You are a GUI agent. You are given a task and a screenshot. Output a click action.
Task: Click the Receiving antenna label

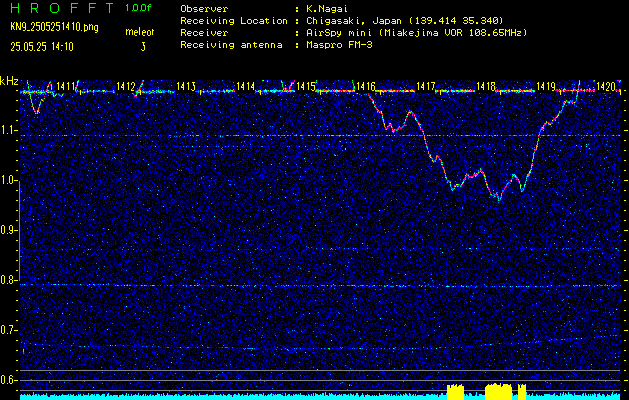(x=231, y=45)
